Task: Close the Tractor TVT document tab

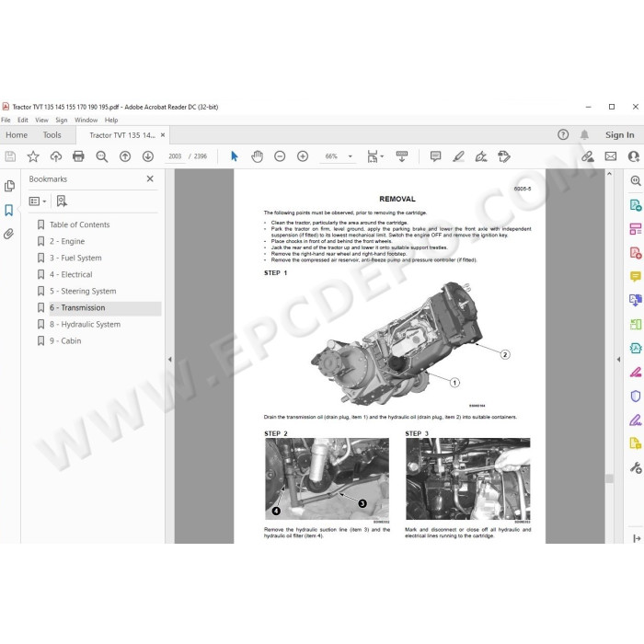Action: 163,134
